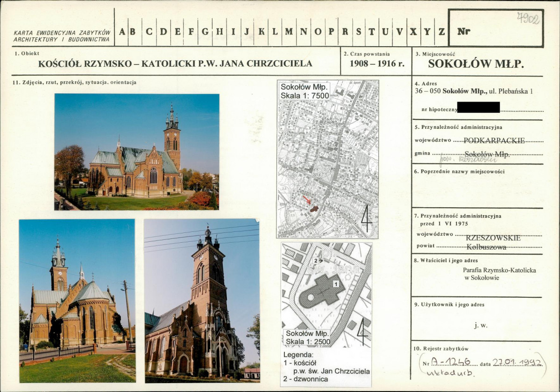Click the address 'ul. Plebańska 1'

pyautogui.click(x=510, y=91)
